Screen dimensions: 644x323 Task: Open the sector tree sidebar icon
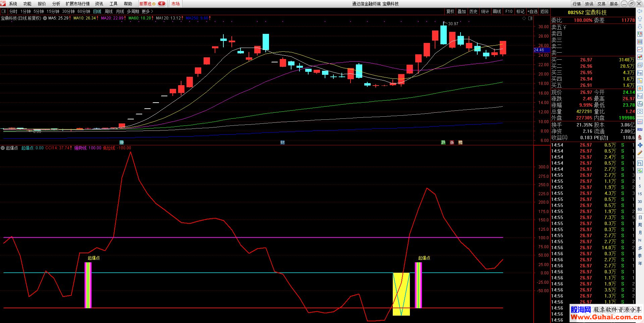(640, 80)
